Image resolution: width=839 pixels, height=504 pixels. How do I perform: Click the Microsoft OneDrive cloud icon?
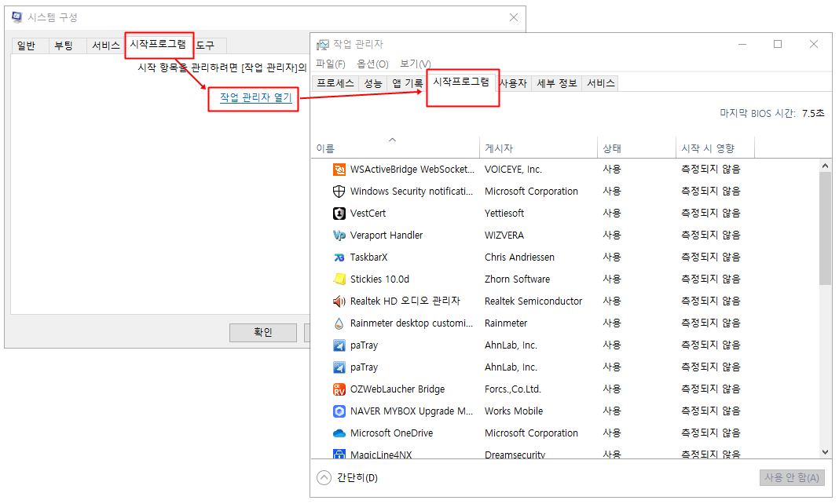(339, 433)
